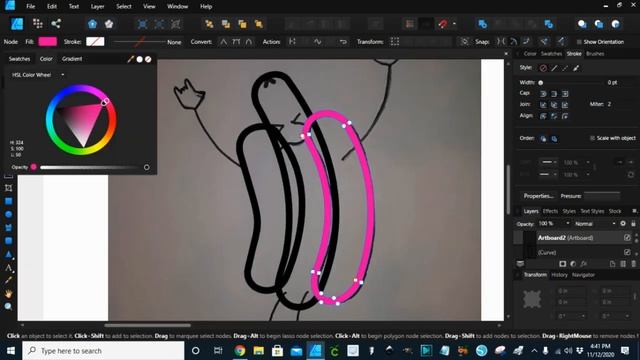This screenshot has height=360, width=640.
Task: Open Google Chrome from the taskbar
Action: (240, 351)
